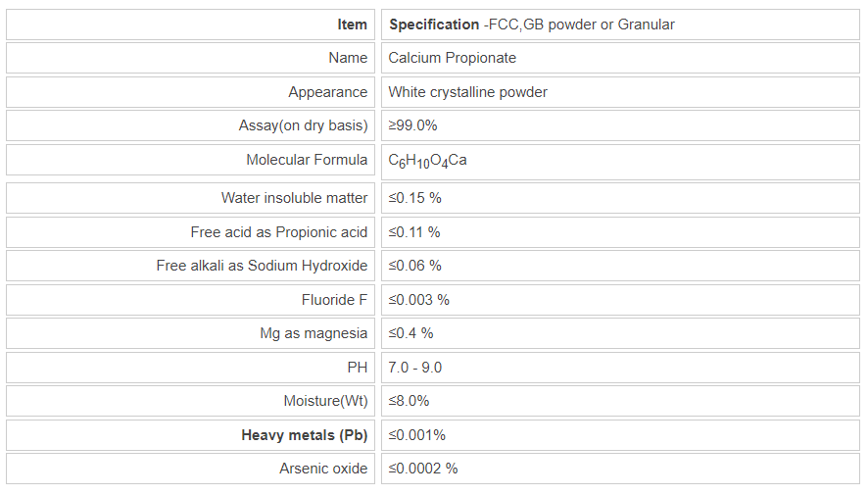Click the ≥99.0% assay value
Viewport: 868px width, 495px height.
coord(412,125)
